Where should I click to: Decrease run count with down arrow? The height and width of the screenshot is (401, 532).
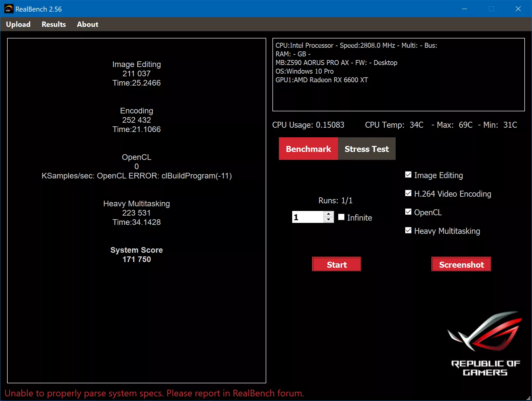click(328, 220)
